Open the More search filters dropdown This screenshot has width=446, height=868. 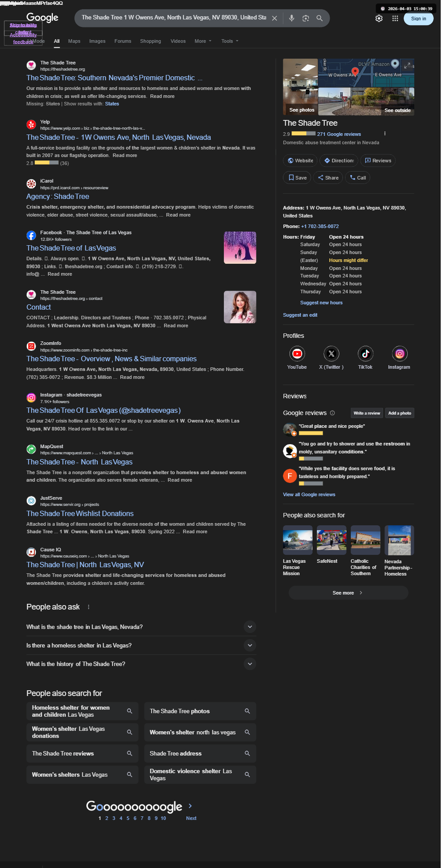203,41
